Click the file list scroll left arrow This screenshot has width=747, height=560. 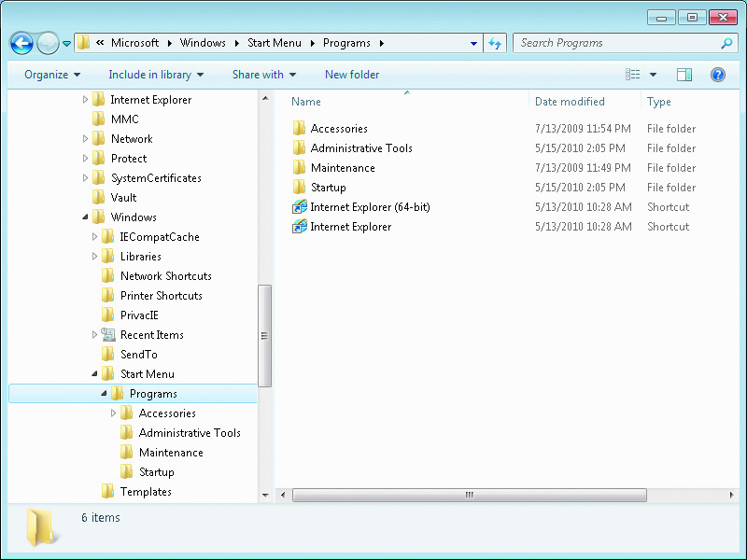(x=283, y=496)
